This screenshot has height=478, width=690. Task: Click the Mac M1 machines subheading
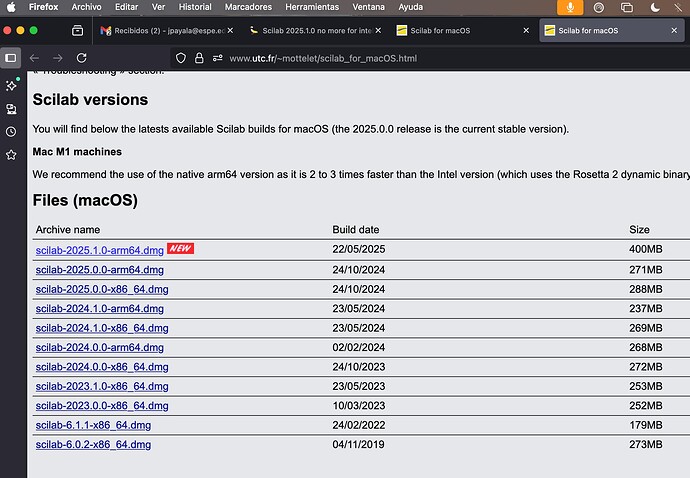point(77,152)
